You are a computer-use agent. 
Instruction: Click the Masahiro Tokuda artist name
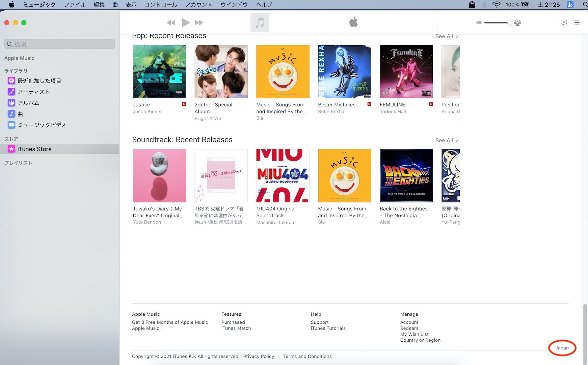pos(275,222)
